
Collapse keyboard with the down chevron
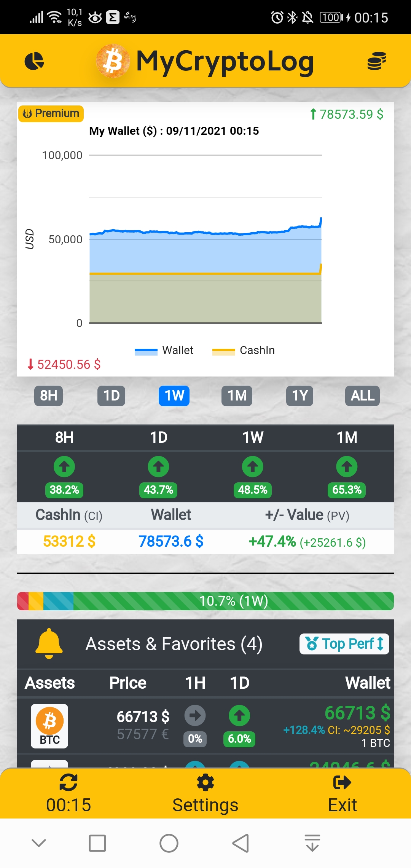[39, 843]
